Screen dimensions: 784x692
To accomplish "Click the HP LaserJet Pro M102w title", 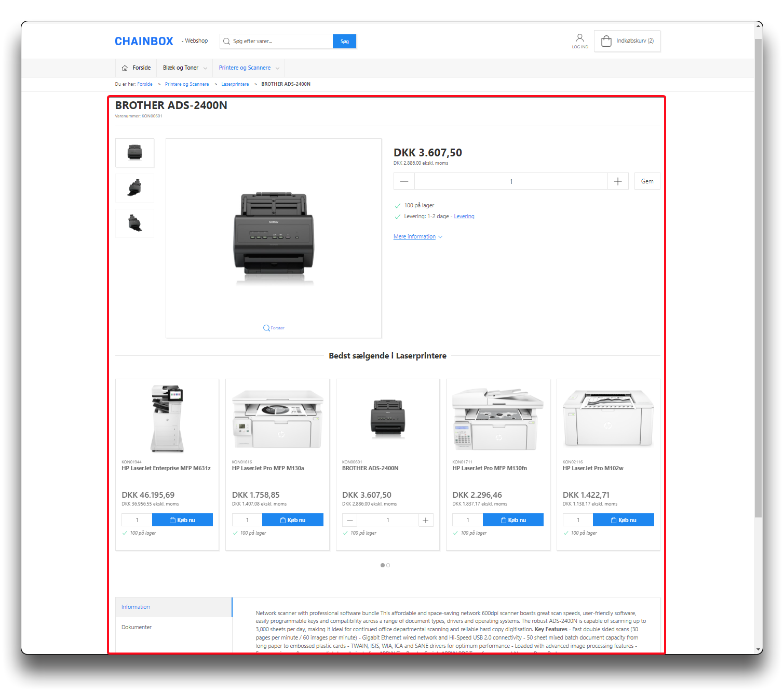I will point(593,469).
